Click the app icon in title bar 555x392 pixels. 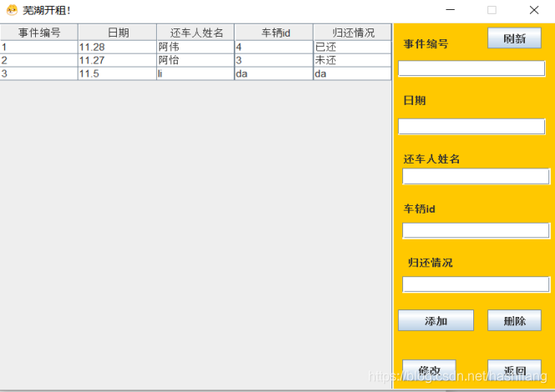(x=12, y=10)
